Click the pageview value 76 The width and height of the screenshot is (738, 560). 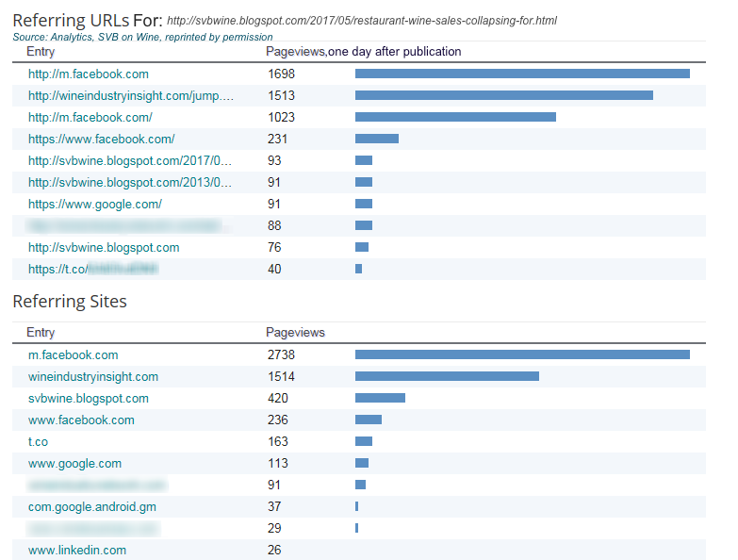click(274, 248)
